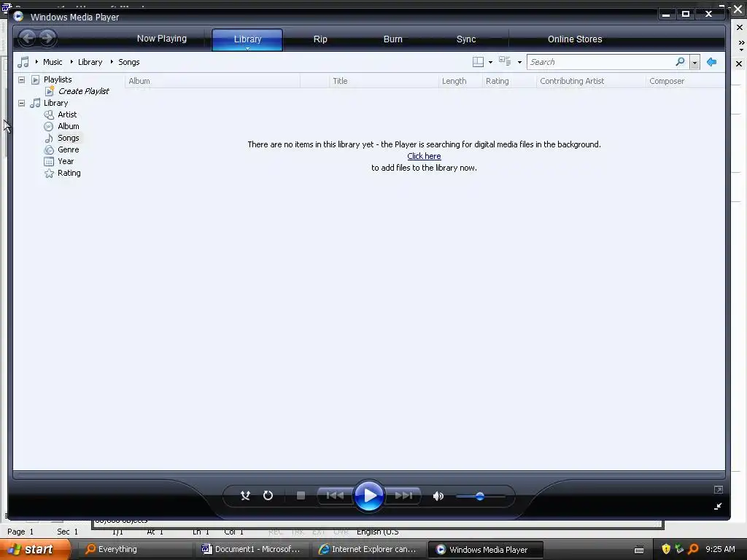Click the orange magnifier tray icon

[x=694, y=549]
